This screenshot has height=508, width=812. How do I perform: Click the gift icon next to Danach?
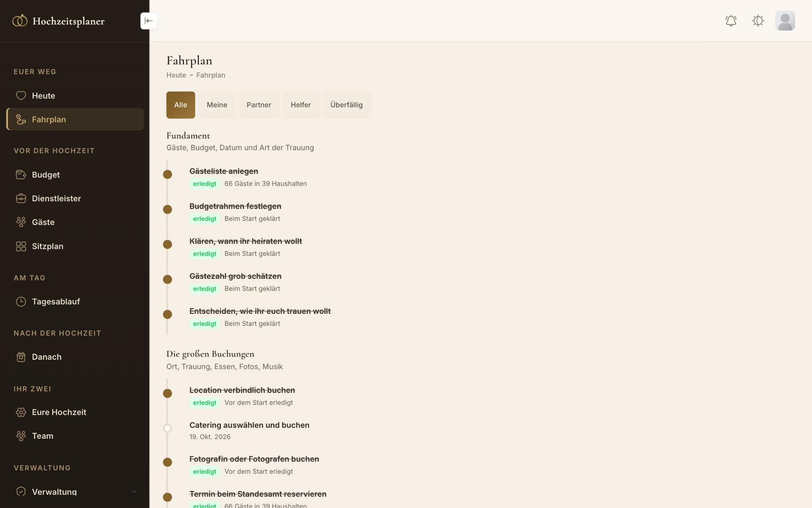tap(21, 357)
